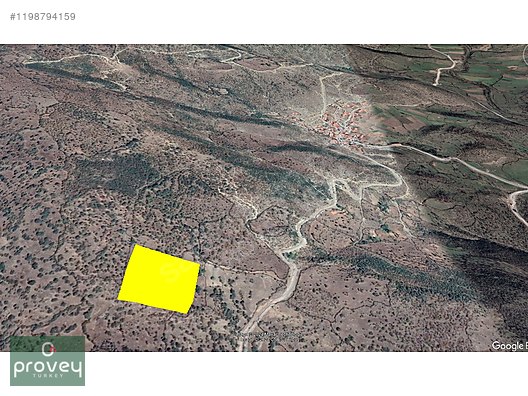Click the word TURKEY under Provey logo

[48, 375]
